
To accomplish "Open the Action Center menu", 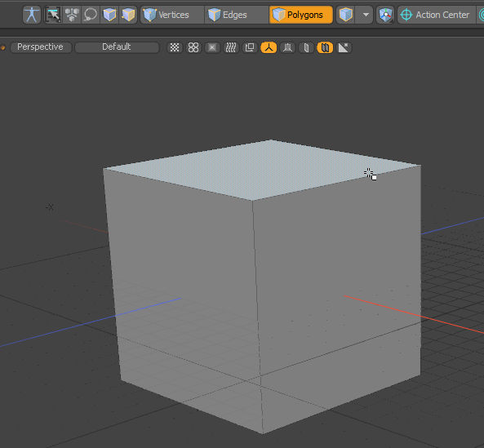I will click(x=437, y=15).
